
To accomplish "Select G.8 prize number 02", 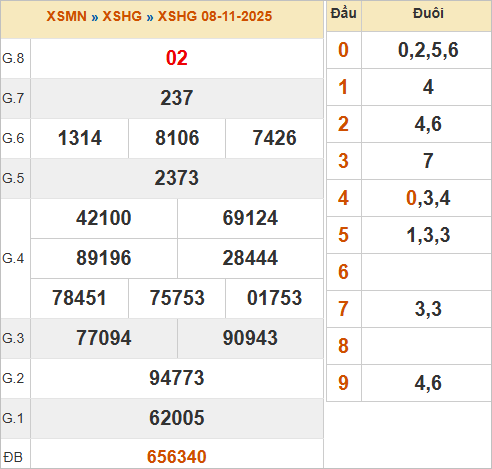I will (x=177, y=58).
